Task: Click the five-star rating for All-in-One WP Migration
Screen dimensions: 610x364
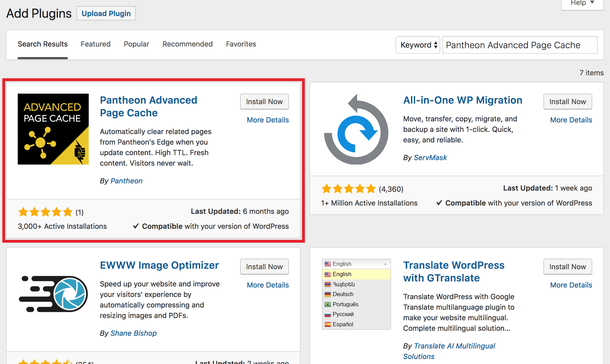Action: pos(348,189)
